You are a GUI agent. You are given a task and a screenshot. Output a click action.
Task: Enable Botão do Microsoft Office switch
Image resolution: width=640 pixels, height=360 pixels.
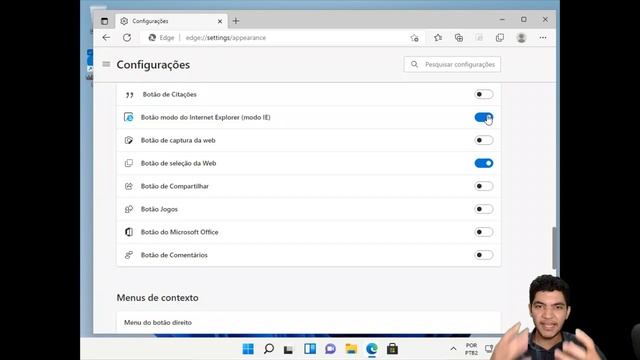[484, 232]
